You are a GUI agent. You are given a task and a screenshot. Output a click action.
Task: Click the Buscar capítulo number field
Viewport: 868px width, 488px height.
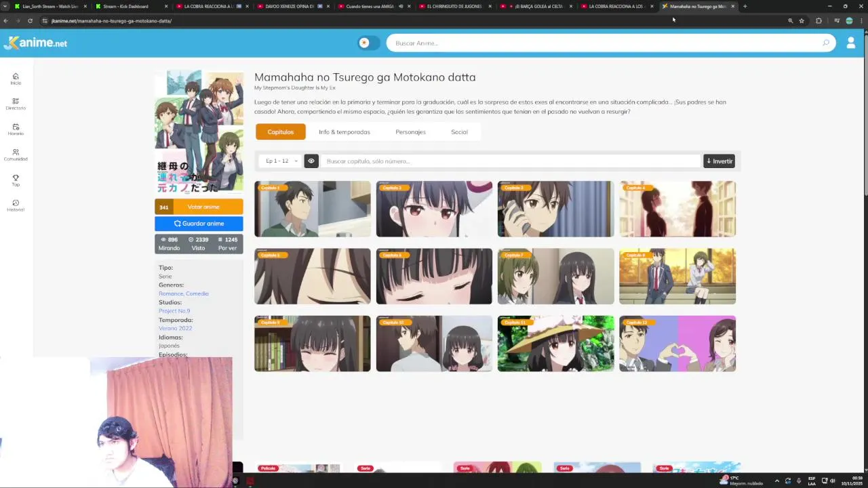tap(510, 161)
